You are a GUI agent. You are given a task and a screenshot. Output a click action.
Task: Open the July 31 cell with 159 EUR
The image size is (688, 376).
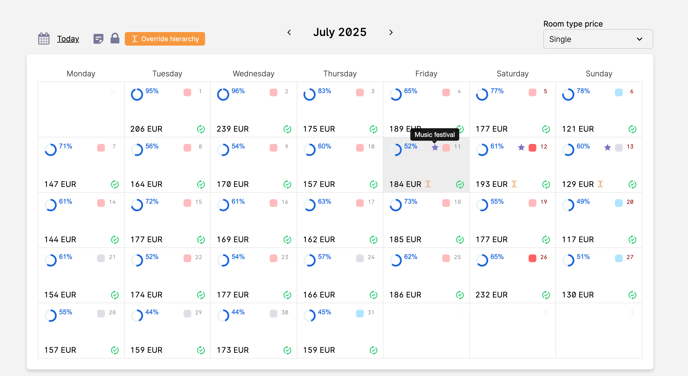point(340,331)
